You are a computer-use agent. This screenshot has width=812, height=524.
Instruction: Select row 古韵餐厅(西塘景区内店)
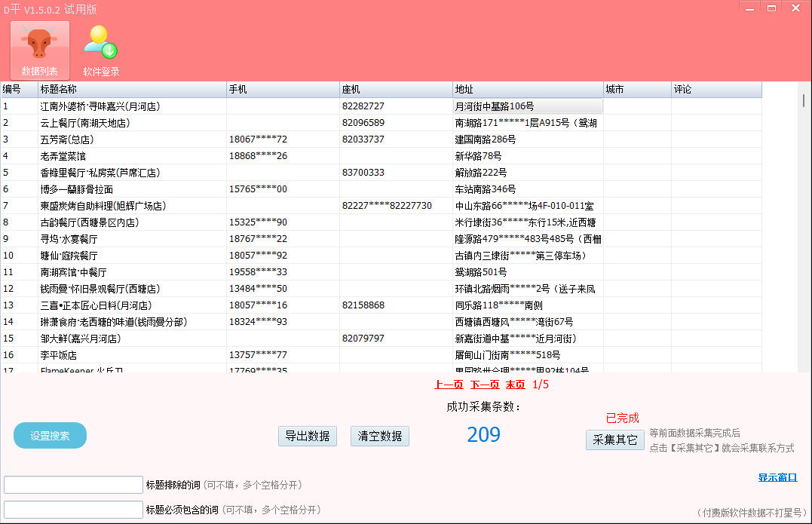point(381,222)
